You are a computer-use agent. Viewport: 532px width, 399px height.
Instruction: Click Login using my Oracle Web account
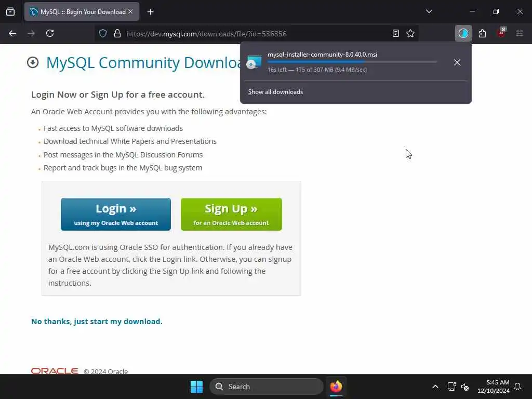click(x=116, y=215)
